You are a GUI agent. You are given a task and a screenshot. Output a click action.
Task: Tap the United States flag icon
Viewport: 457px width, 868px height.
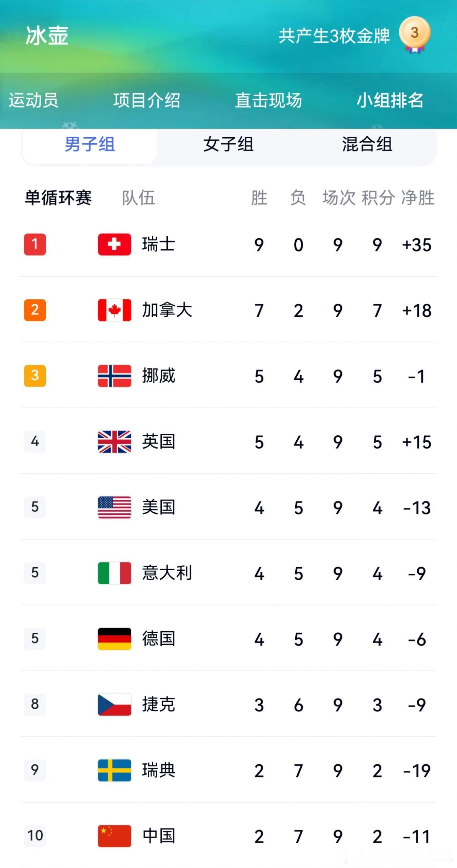[x=115, y=507]
